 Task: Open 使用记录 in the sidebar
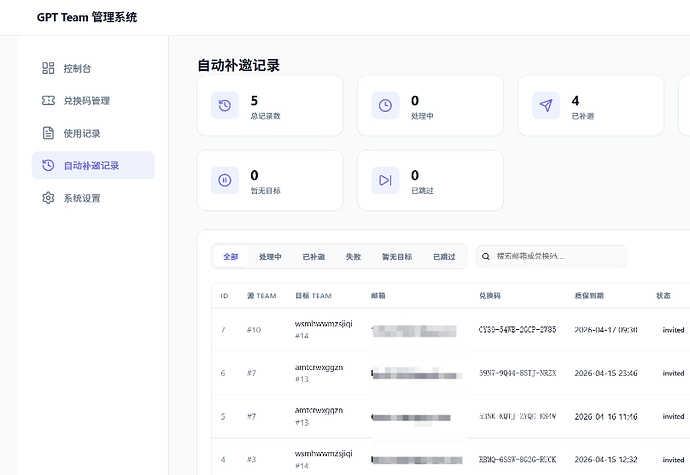click(x=93, y=133)
